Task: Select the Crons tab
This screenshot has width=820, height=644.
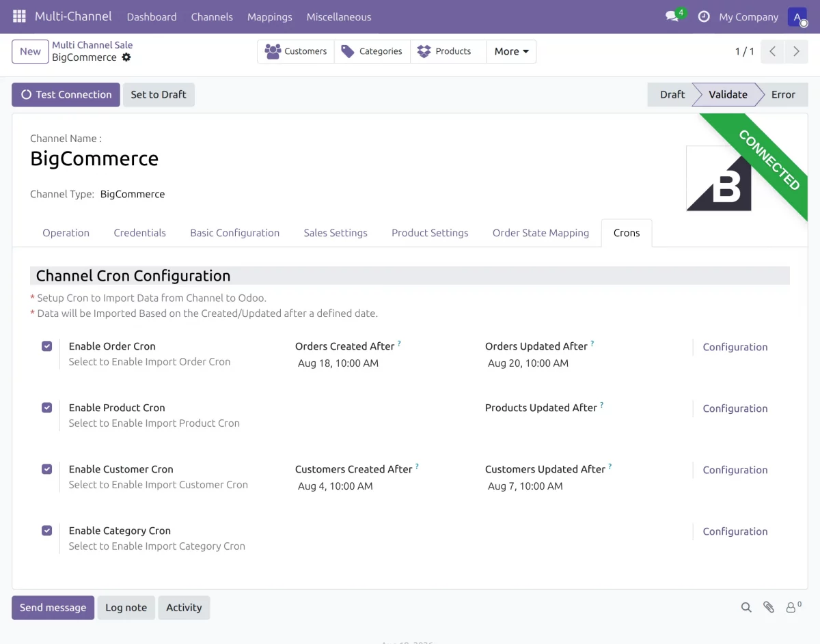Action: pyautogui.click(x=627, y=233)
